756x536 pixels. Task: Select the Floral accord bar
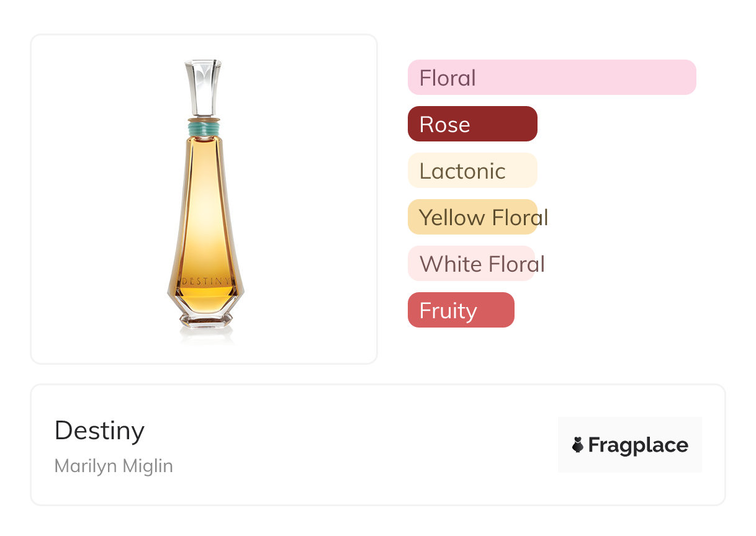coord(551,78)
